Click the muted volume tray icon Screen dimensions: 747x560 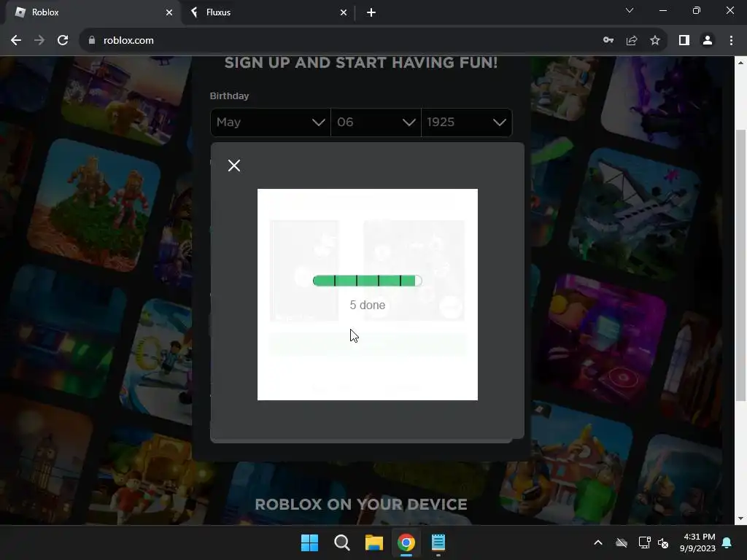click(x=663, y=542)
